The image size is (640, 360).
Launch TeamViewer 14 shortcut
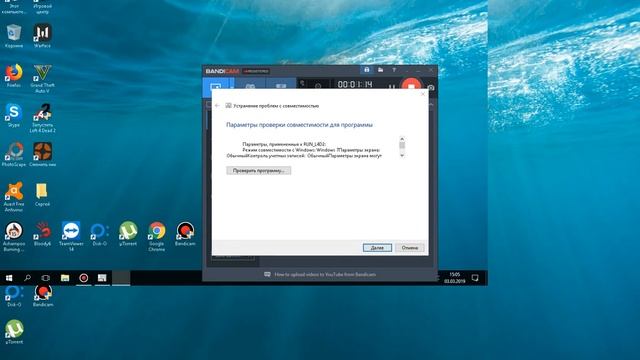71,236
